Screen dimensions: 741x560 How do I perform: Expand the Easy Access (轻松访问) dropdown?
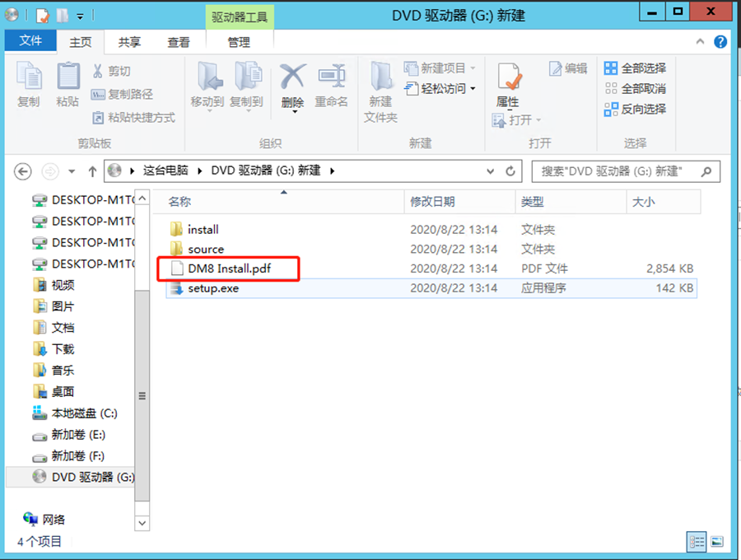(x=443, y=88)
